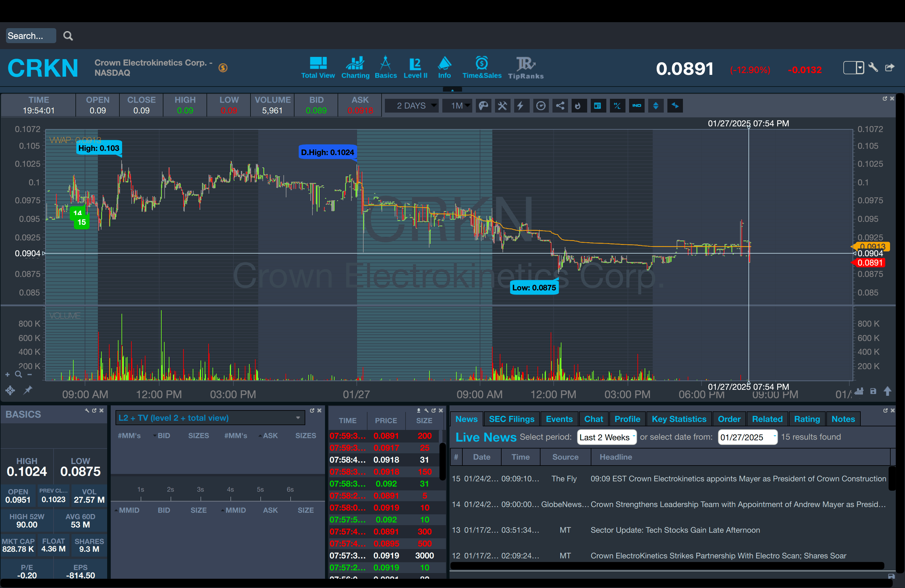Expand the 2 DAYS range dropdown
Image resolution: width=905 pixels, height=588 pixels.
(x=412, y=106)
